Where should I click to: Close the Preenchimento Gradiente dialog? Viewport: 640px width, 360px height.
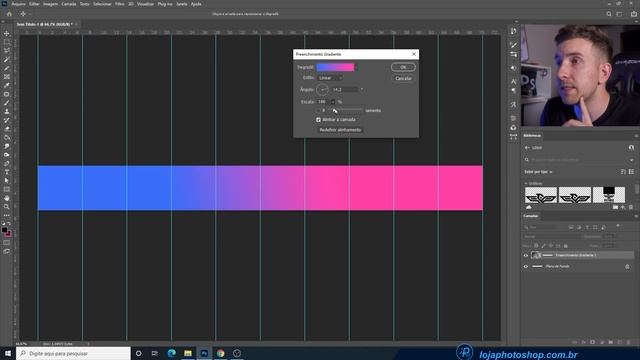[414, 54]
